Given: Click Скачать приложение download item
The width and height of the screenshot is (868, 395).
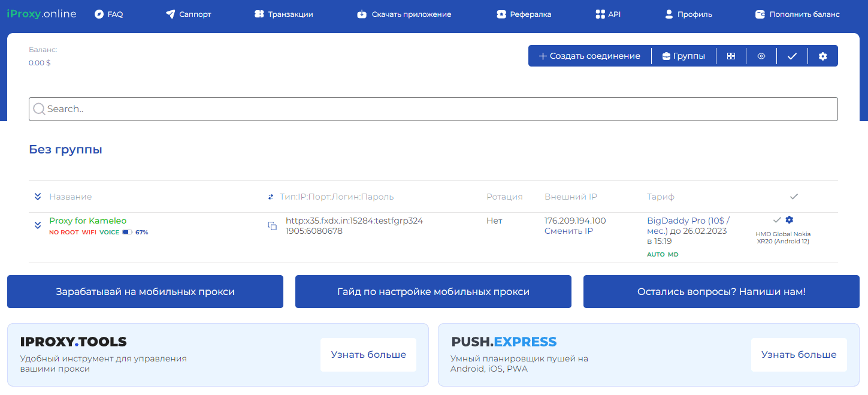Looking at the screenshot, I should (404, 14).
